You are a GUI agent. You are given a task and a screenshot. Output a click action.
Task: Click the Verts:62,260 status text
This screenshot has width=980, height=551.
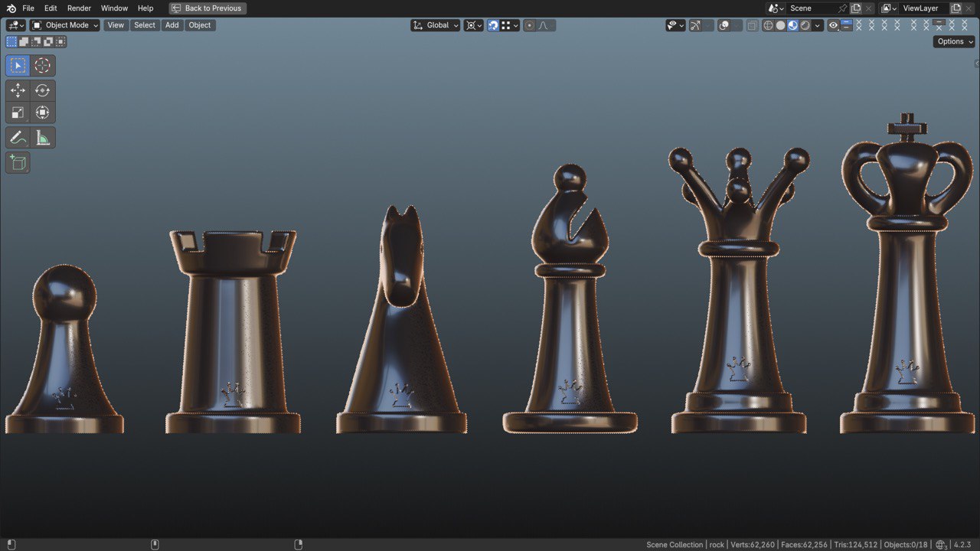[753, 545]
